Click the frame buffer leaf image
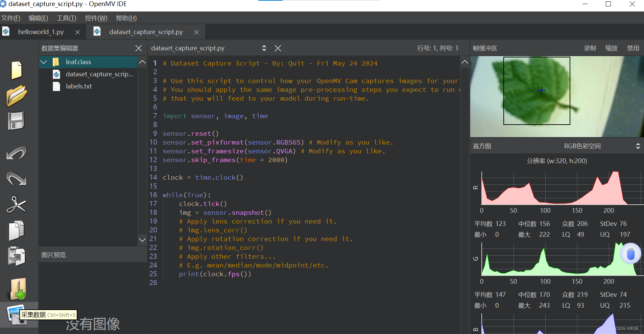 (x=557, y=96)
